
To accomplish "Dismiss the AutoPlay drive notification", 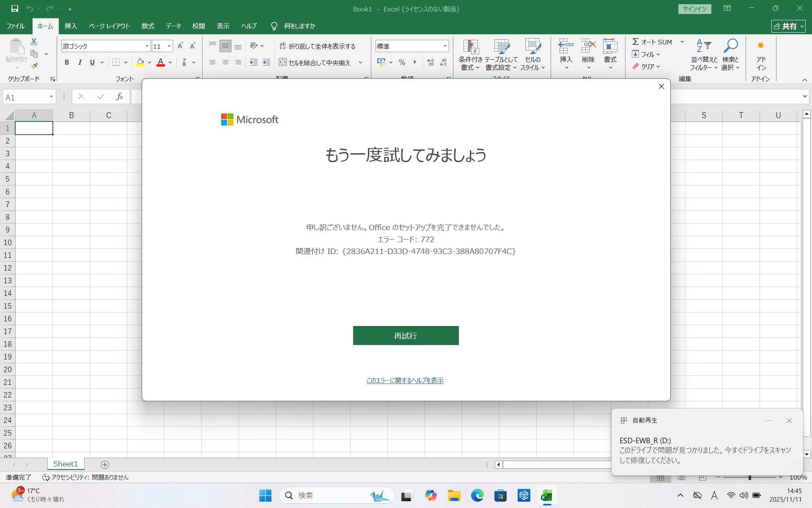I will pyautogui.click(x=789, y=420).
